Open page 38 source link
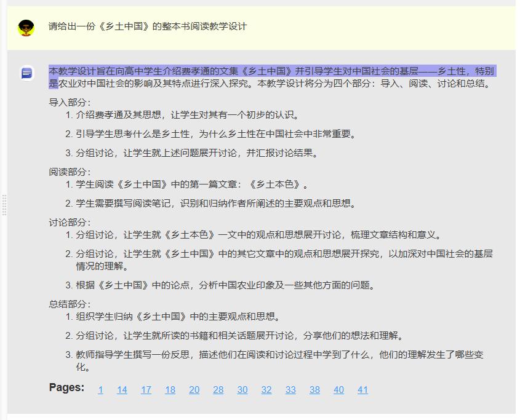Image resolution: width=520 pixels, height=420 pixels. click(314, 390)
